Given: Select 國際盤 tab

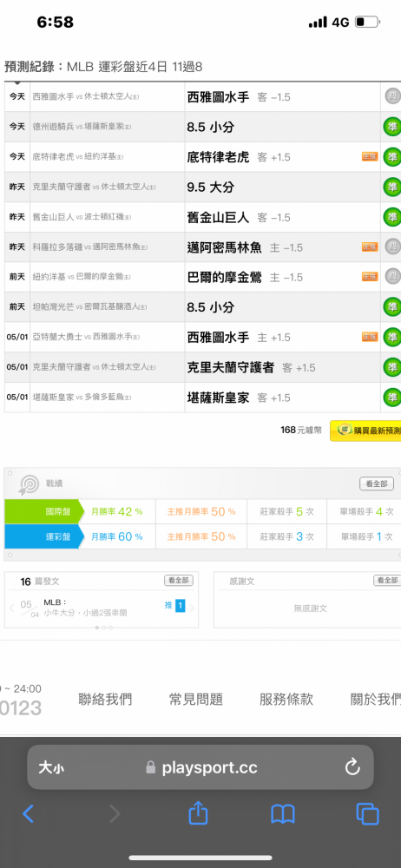Looking at the screenshot, I should 42,511.
